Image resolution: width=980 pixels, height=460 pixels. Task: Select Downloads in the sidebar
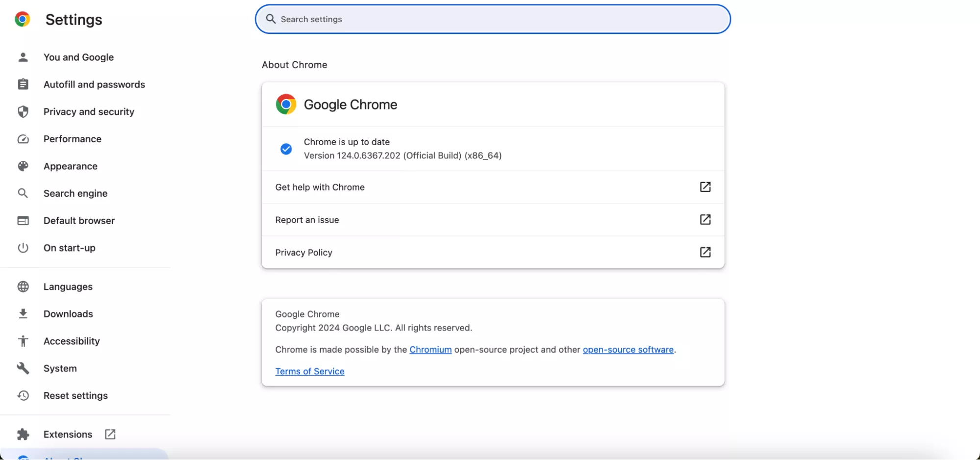(x=68, y=314)
